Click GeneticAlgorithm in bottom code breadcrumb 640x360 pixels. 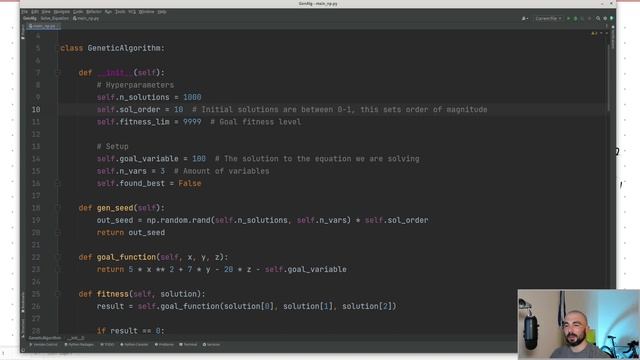click(x=44, y=338)
